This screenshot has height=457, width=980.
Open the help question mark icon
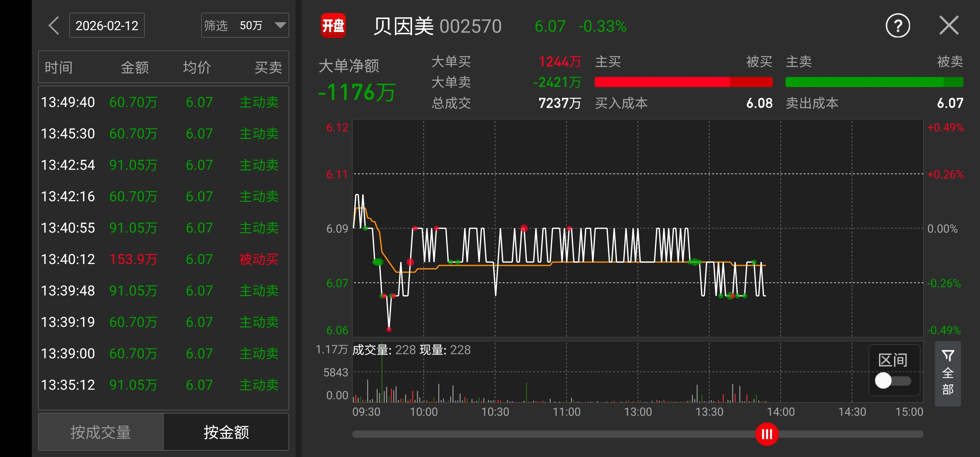click(x=897, y=26)
